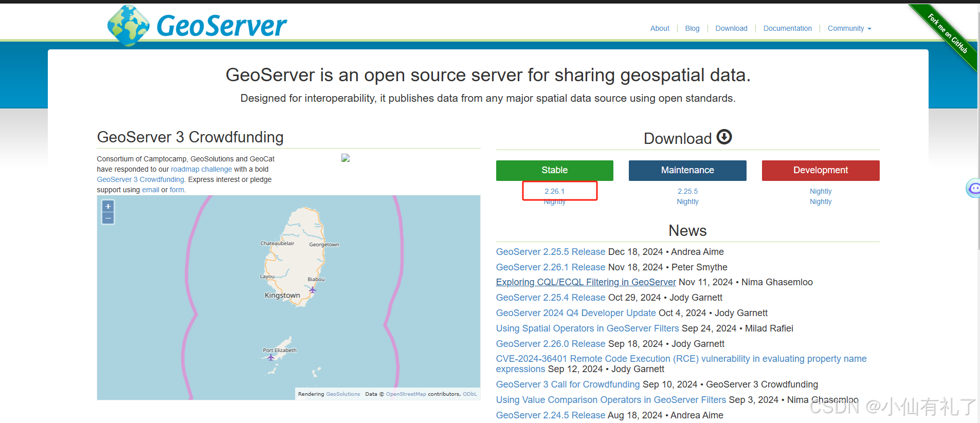This screenshot has width=980, height=423.
Task: Click GeoSolutions map attribution link
Action: (x=343, y=394)
